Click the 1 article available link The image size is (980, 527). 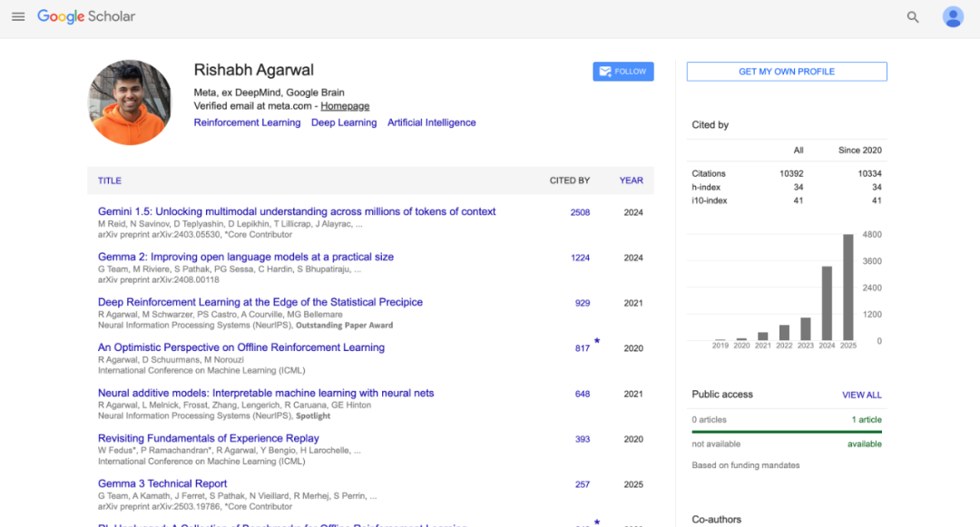tap(866, 420)
